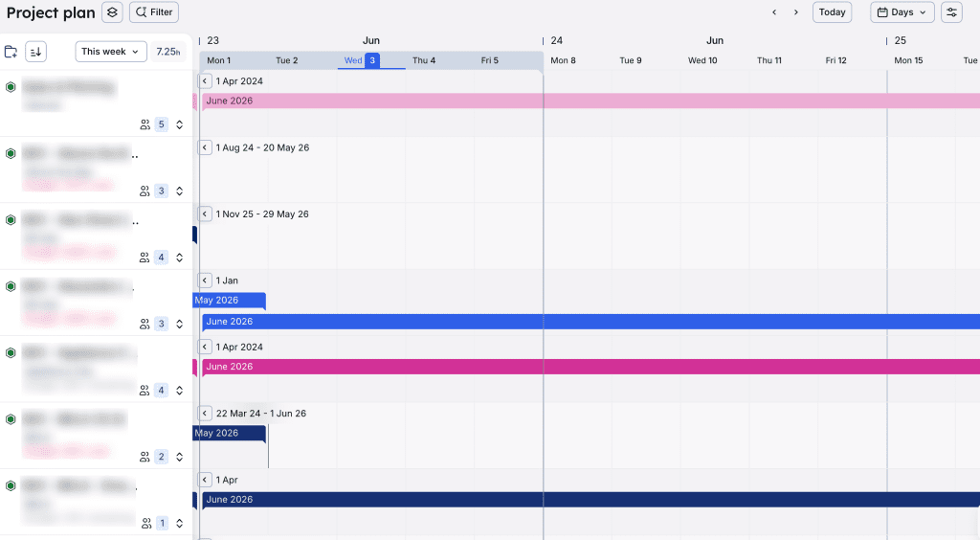The height and width of the screenshot is (540, 980).
Task: Click the Tue 9 day header
Action: click(x=631, y=60)
